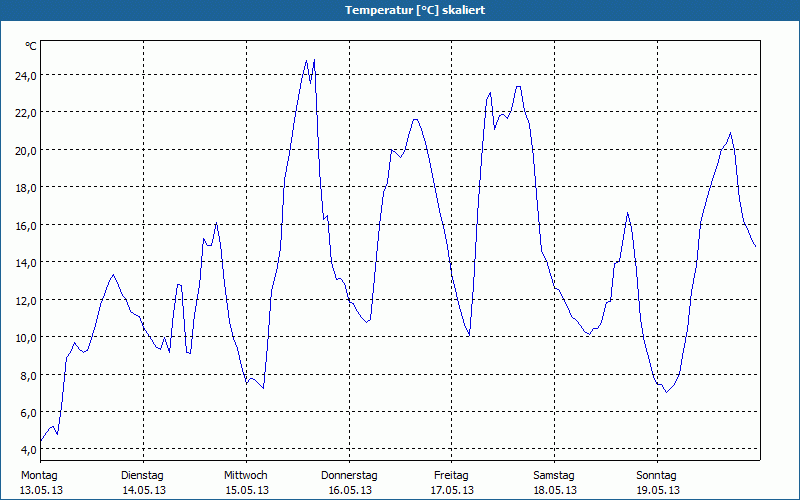Click the date 17.05.13
The width and height of the screenshot is (800, 500).
click(452, 490)
